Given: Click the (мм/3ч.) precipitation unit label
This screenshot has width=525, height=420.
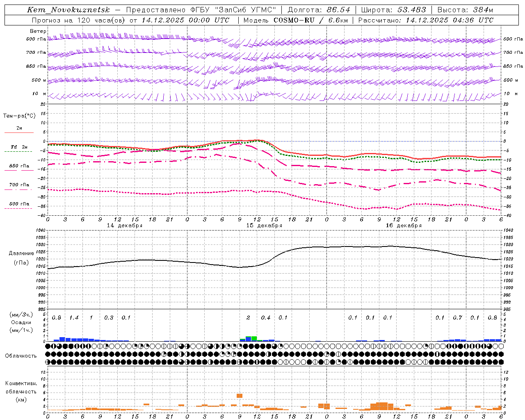Looking at the screenshot, I should pos(21,315).
